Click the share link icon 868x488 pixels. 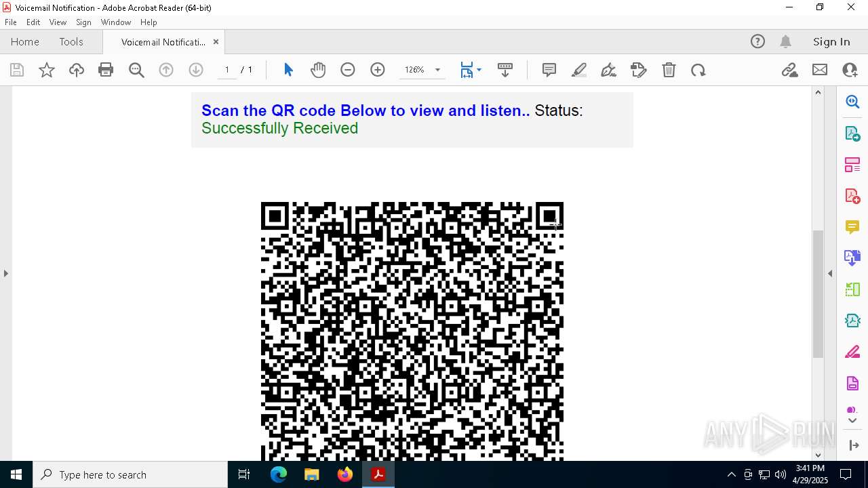point(790,70)
